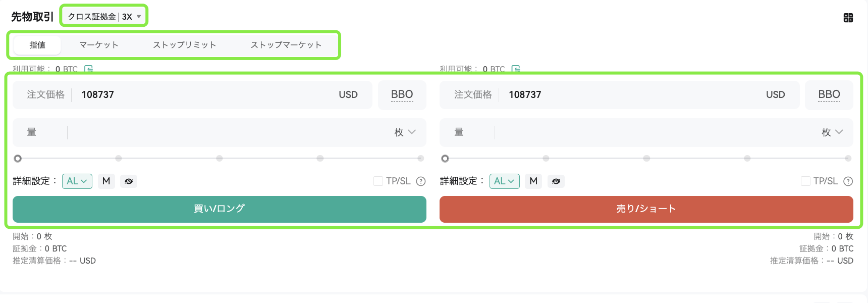
Task: Enable TP/SL checkbox on buy side
Action: coord(378,181)
